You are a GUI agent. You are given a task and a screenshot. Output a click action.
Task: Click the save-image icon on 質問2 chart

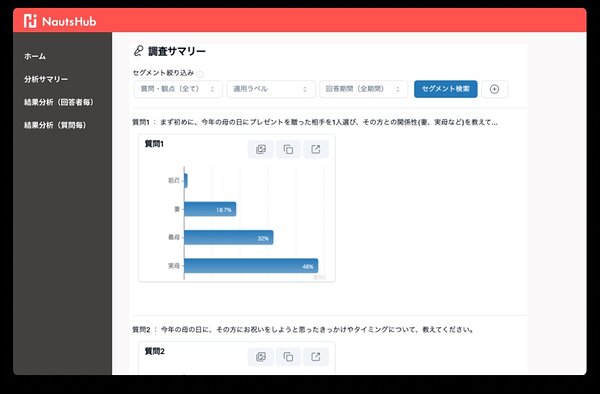[x=261, y=357]
